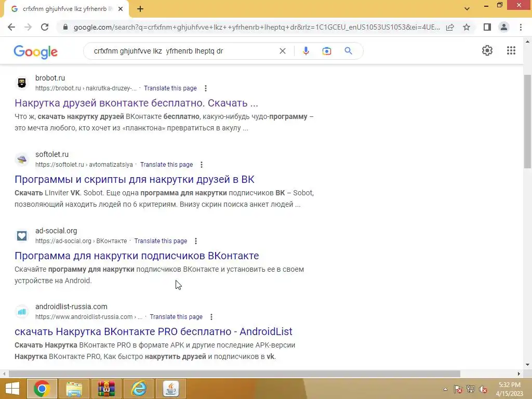Open the Chrome profile menu
This screenshot has width=532, height=399.
pos(504,27)
